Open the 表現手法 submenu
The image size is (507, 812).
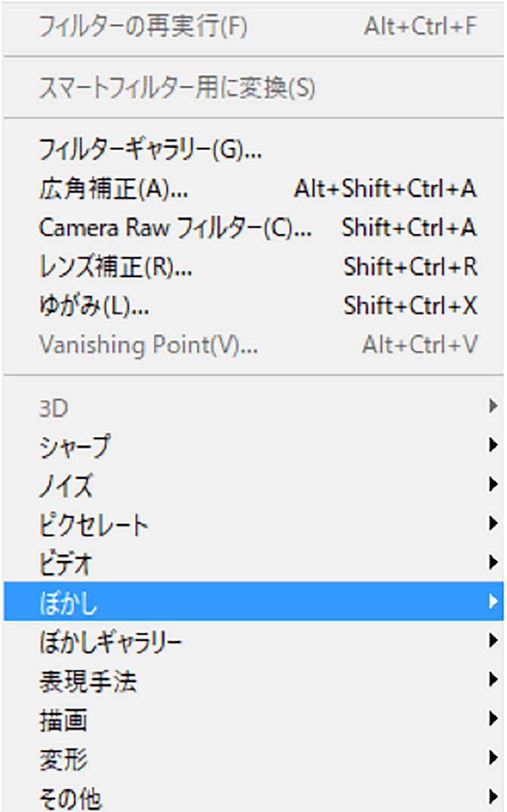[x=88, y=680]
